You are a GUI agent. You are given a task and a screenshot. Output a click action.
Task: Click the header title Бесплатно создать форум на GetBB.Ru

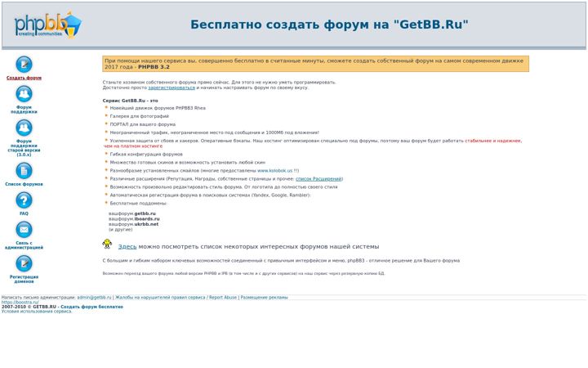[x=329, y=25]
